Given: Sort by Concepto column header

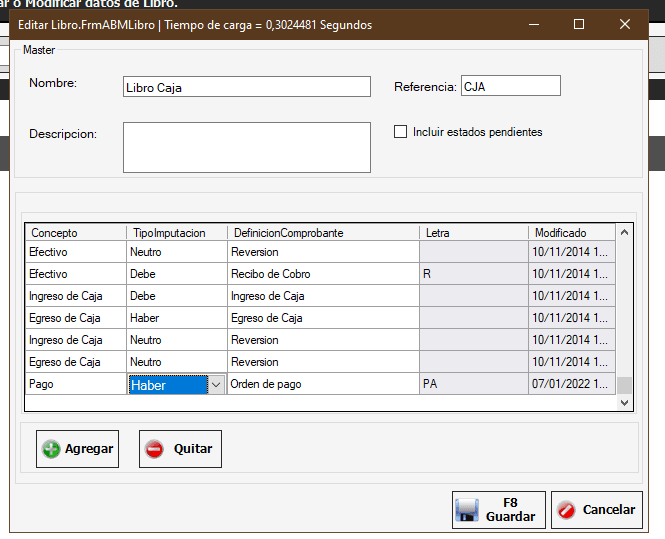Looking at the screenshot, I should (75, 233).
